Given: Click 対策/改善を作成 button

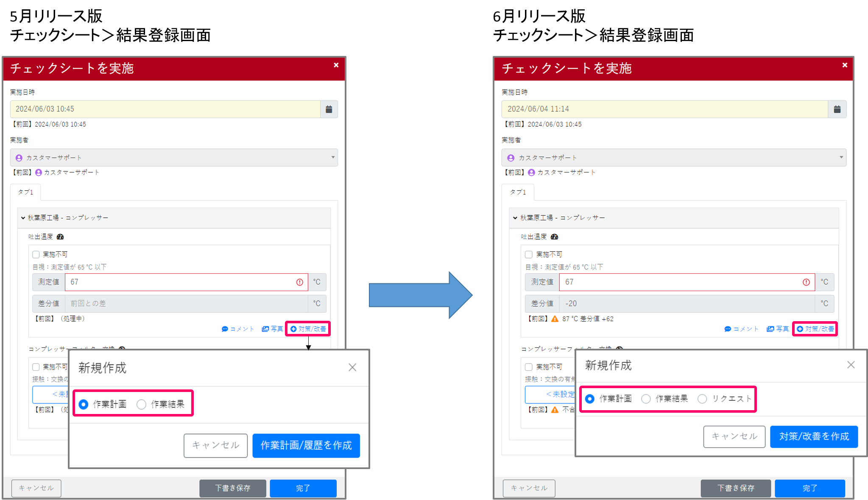Looking at the screenshot, I should [814, 436].
